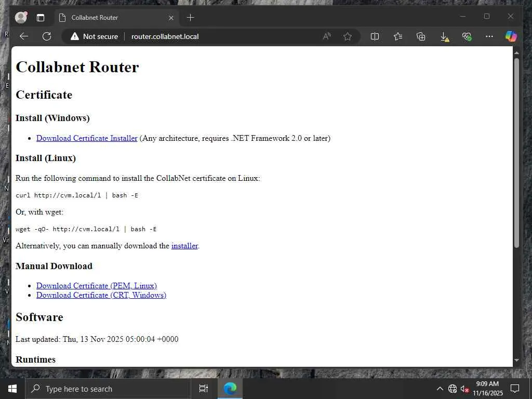Show hidden system tray icons

(x=440, y=389)
